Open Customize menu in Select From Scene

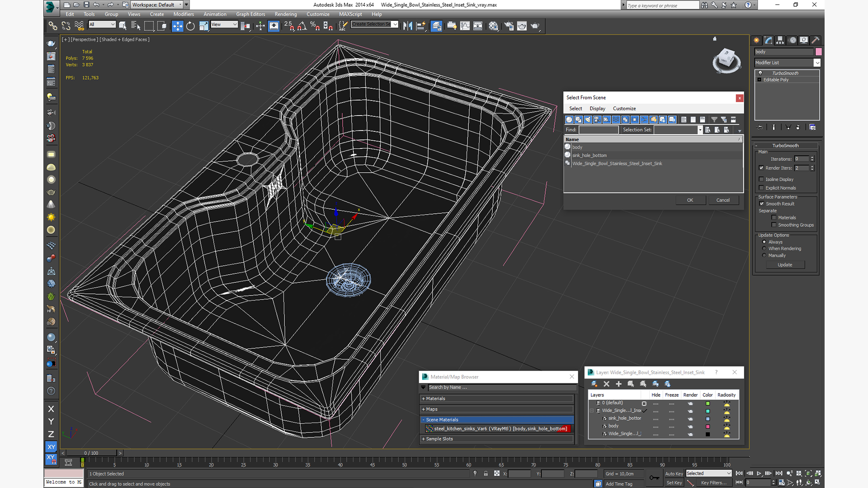click(624, 108)
